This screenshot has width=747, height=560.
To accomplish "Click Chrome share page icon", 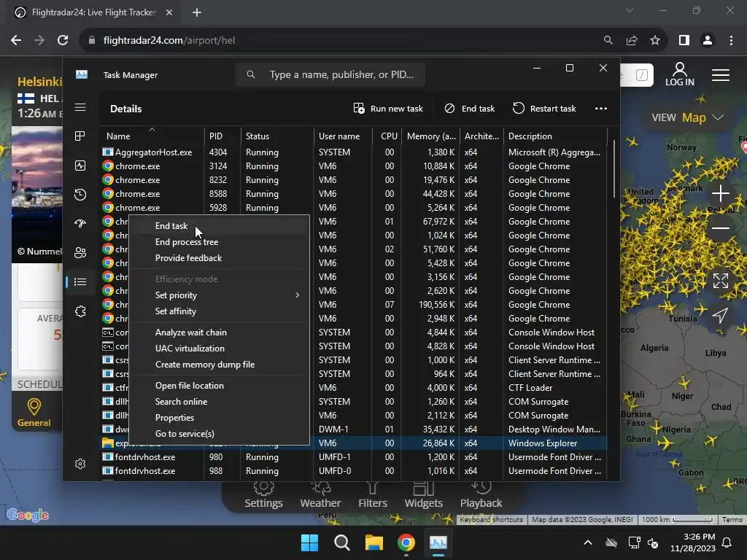I will point(632,41).
